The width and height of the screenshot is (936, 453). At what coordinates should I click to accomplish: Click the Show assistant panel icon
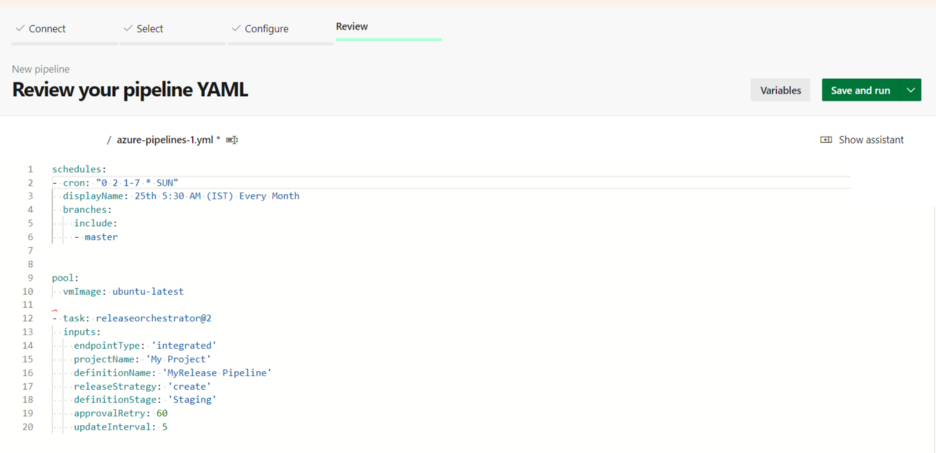point(826,140)
